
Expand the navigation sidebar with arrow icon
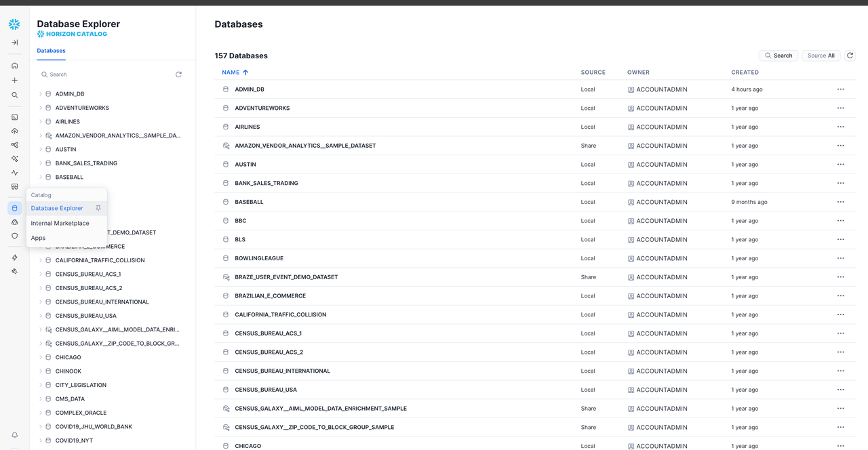pos(14,43)
